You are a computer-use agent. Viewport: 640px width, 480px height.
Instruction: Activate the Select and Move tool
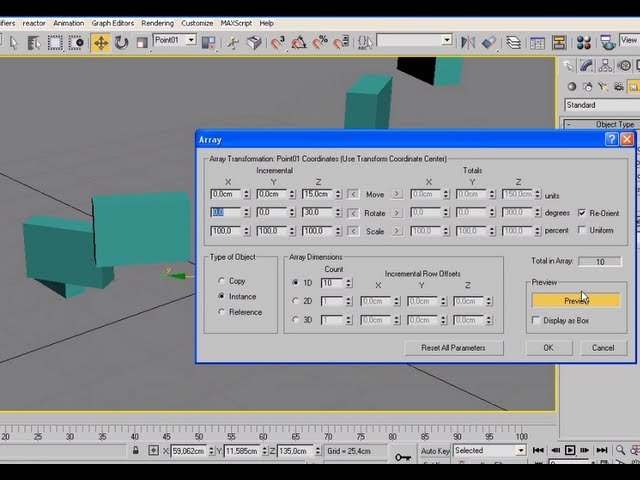100,42
